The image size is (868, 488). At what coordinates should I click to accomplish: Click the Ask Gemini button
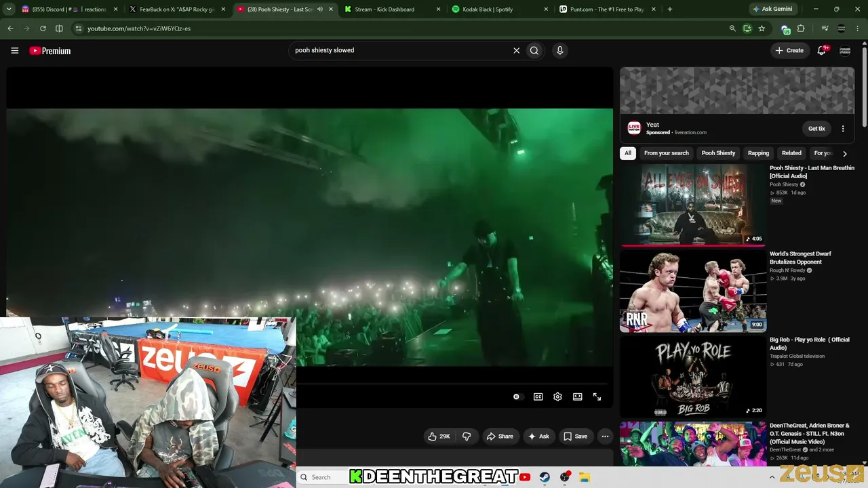click(x=773, y=9)
